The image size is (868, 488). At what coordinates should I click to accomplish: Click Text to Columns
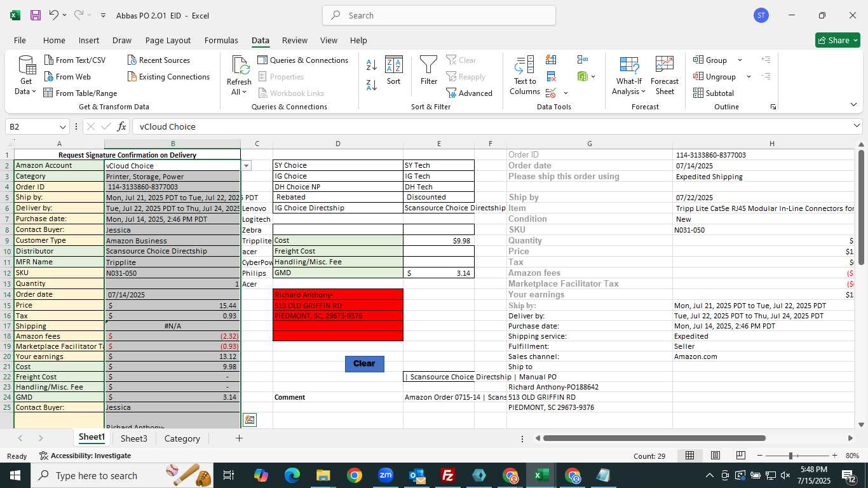tap(525, 76)
